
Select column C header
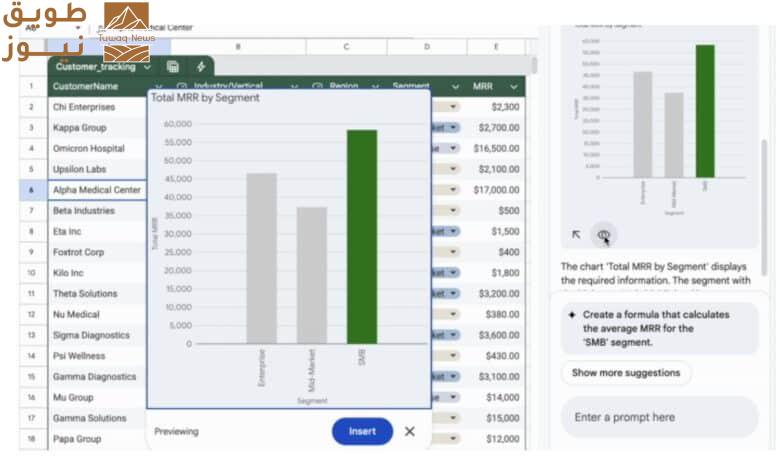point(346,47)
